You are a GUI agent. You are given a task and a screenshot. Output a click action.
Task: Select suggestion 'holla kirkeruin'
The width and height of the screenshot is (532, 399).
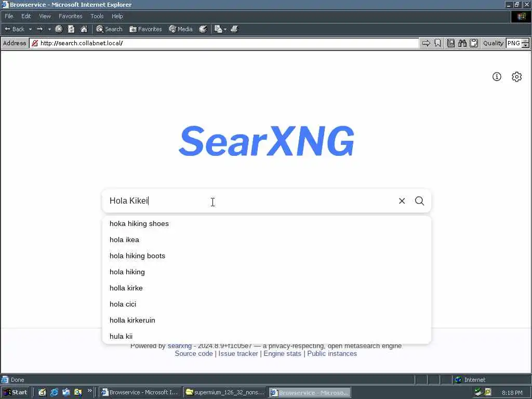[267, 320]
